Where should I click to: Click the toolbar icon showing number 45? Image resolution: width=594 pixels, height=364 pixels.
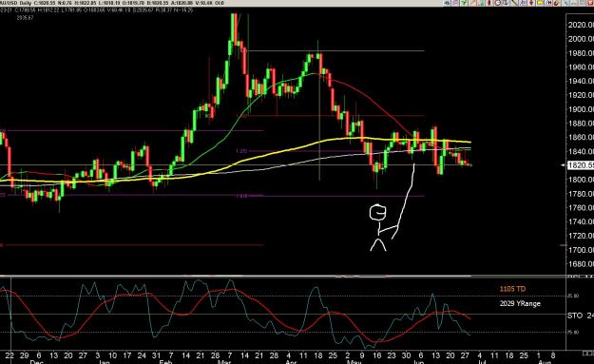click(x=447, y=3)
